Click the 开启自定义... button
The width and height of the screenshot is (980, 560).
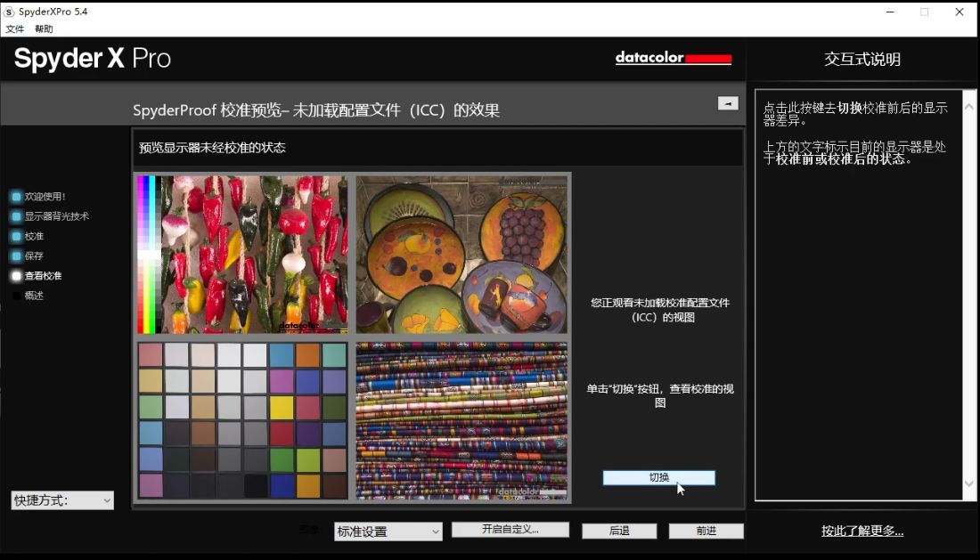point(510,530)
